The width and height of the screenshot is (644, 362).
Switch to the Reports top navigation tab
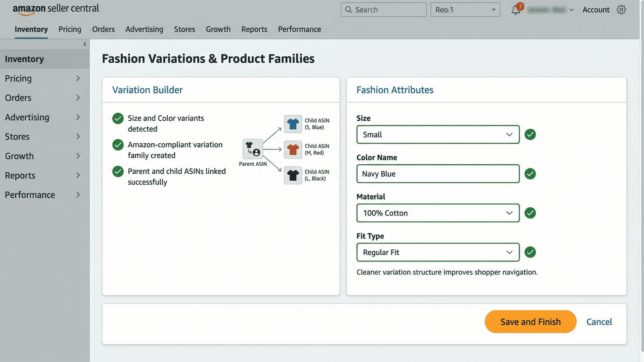[x=254, y=29]
